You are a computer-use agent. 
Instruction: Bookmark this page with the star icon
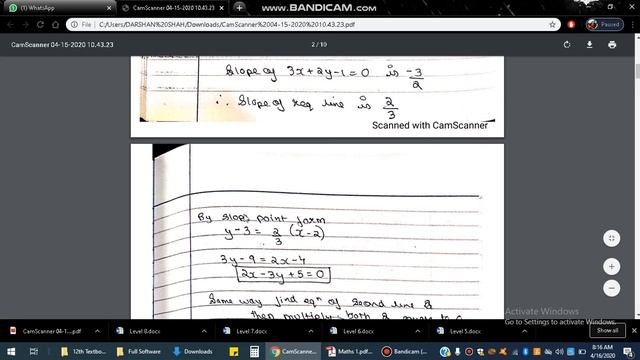click(x=552, y=24)
